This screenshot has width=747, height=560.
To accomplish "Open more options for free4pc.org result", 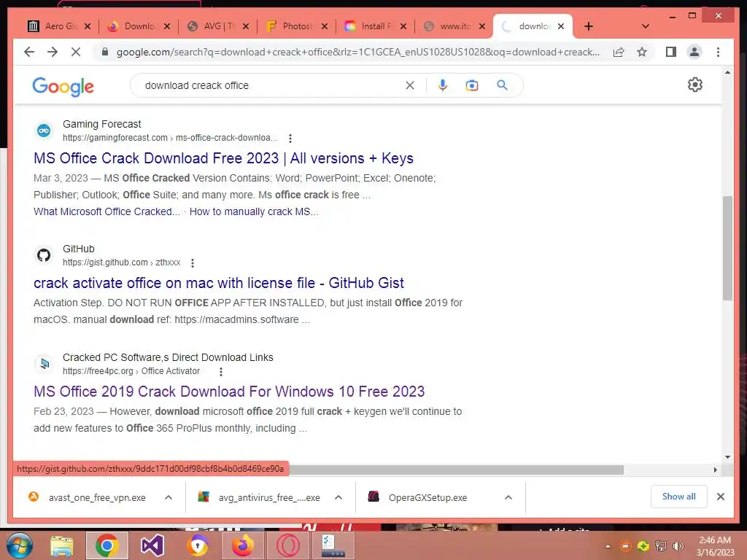I will [x=220, y=371].
